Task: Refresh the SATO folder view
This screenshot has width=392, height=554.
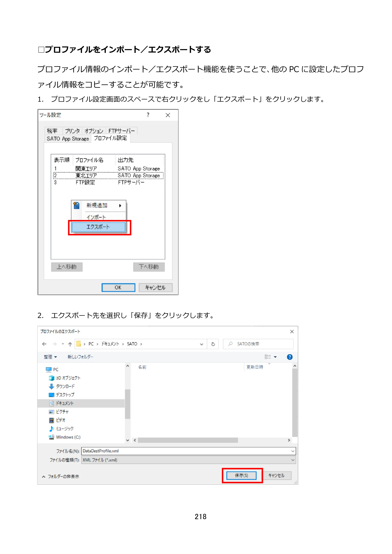Action: (x=213, y=344)
